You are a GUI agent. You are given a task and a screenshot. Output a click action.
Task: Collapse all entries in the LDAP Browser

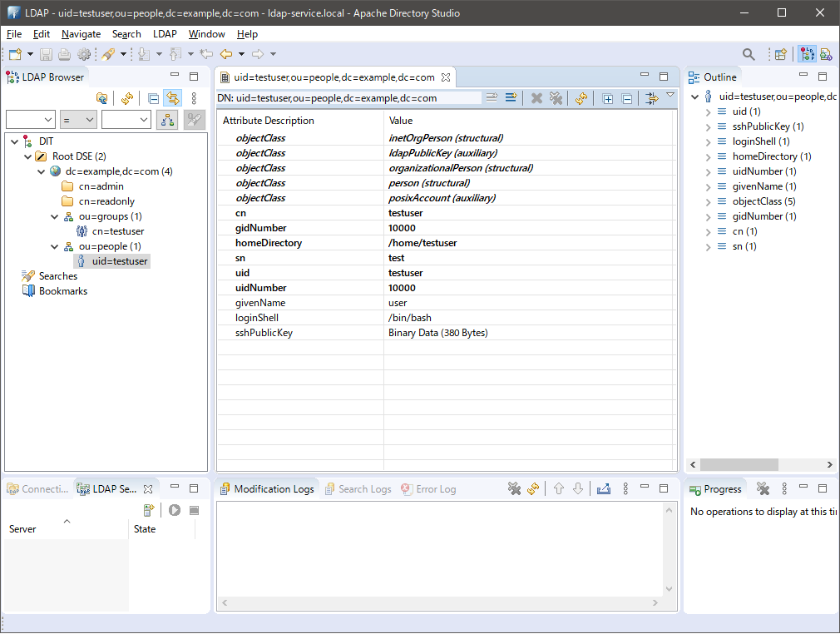pyautogui.click(x=153, y=97)
